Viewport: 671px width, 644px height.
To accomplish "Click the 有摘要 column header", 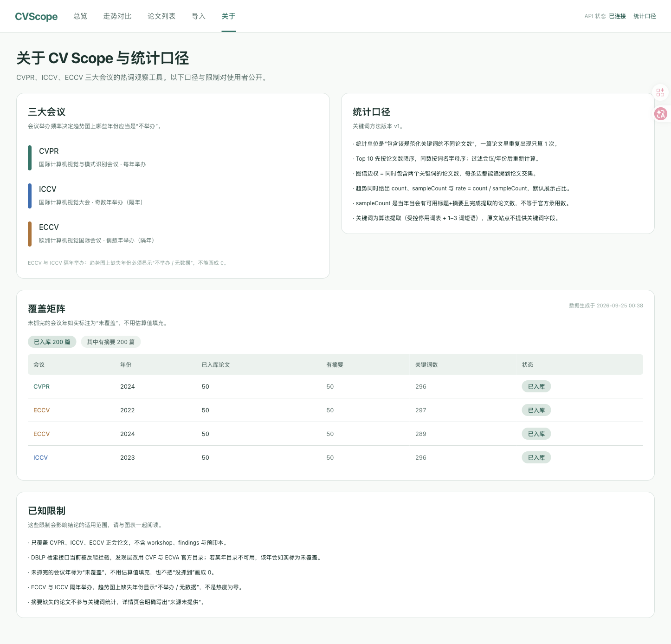I will point(335,365).
